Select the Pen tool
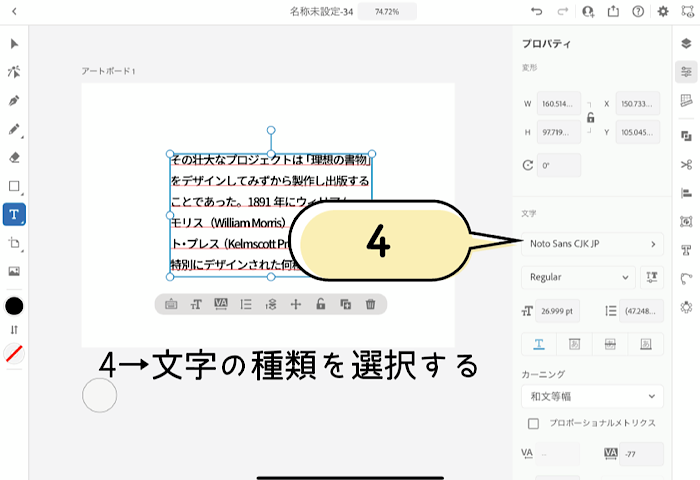 [14, 100]
